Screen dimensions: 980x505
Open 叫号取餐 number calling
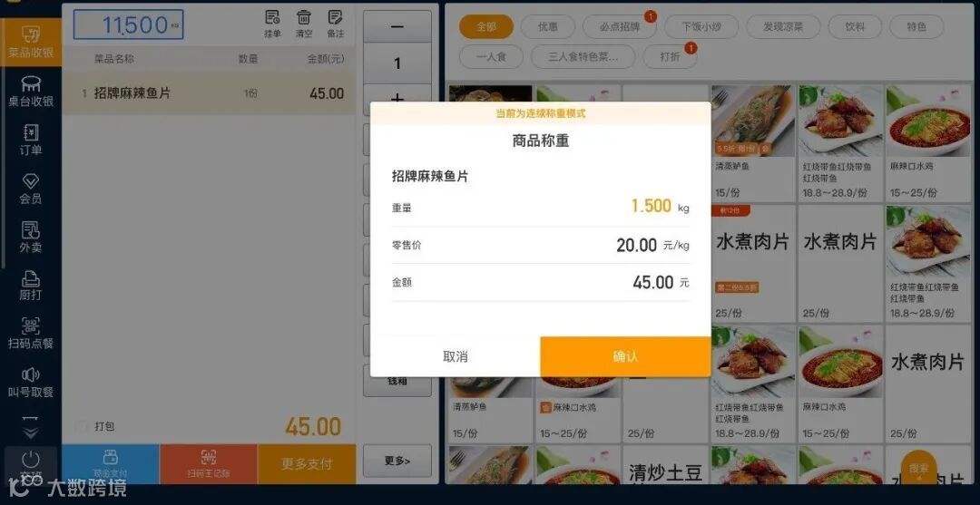click(31, 383)
